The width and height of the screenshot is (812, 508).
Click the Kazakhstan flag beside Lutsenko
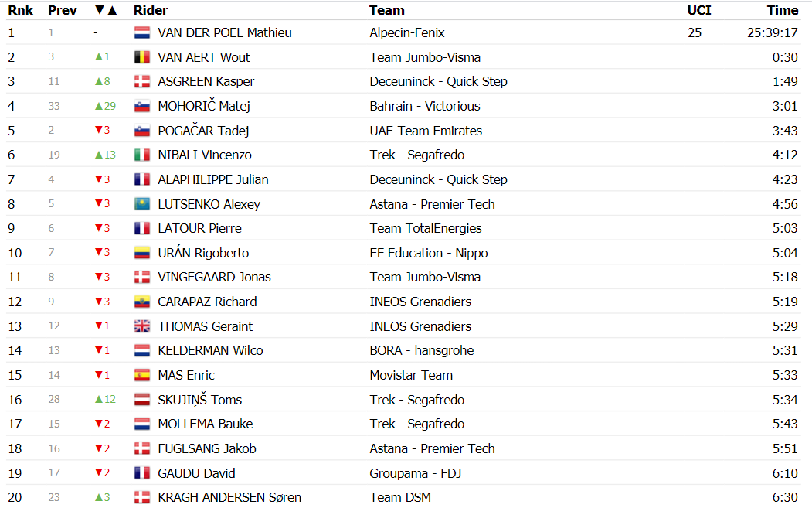[x=142, y=203]
